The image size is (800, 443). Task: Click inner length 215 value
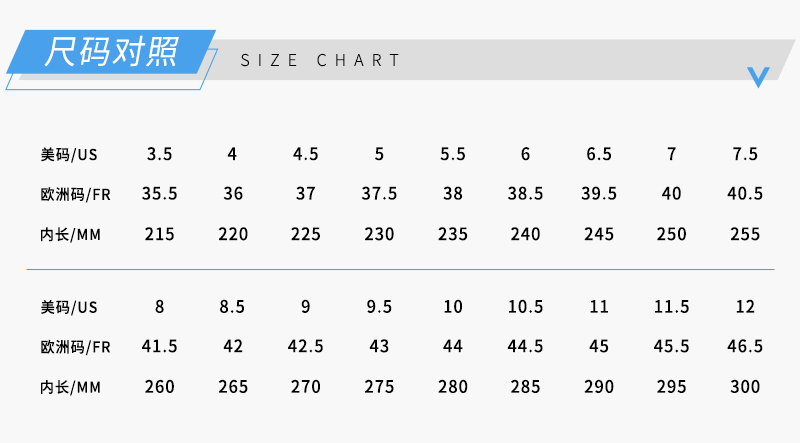(x=159, y=234)
